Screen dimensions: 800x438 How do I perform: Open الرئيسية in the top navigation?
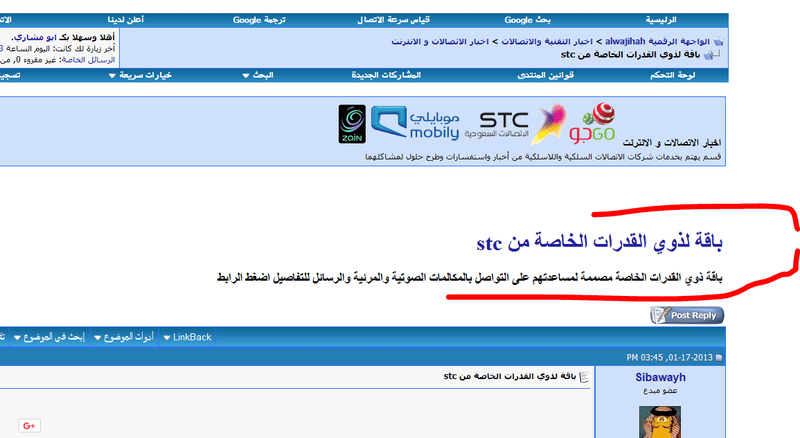[661, 20]
